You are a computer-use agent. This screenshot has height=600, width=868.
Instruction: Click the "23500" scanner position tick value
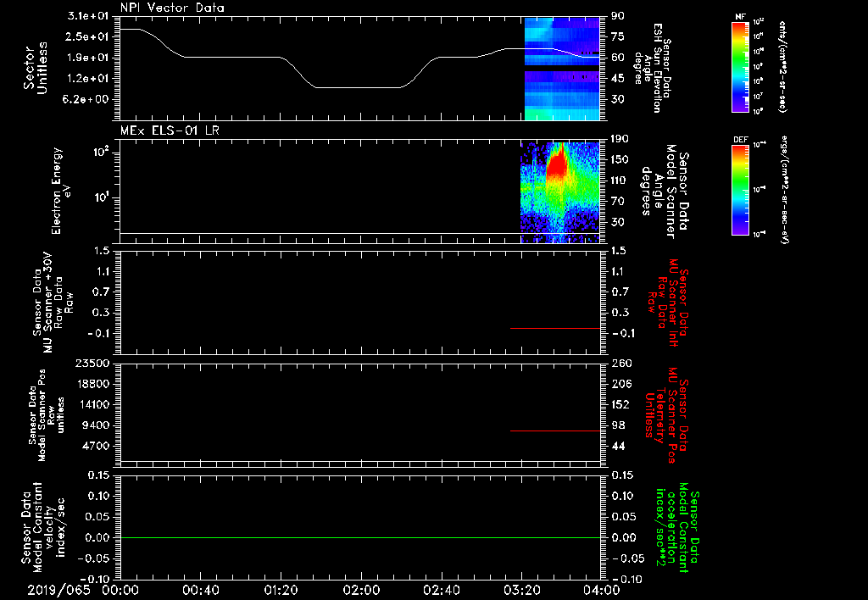(x=92, y=363)
